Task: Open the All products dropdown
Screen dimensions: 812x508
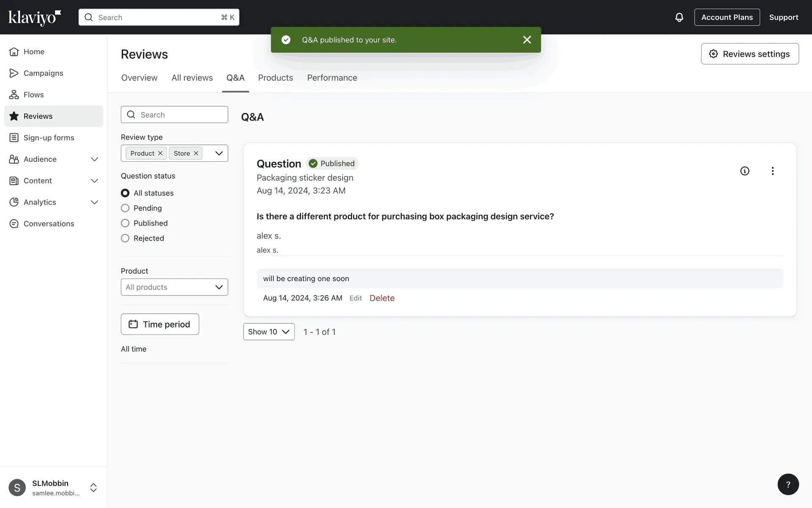Action: (174, 287)
